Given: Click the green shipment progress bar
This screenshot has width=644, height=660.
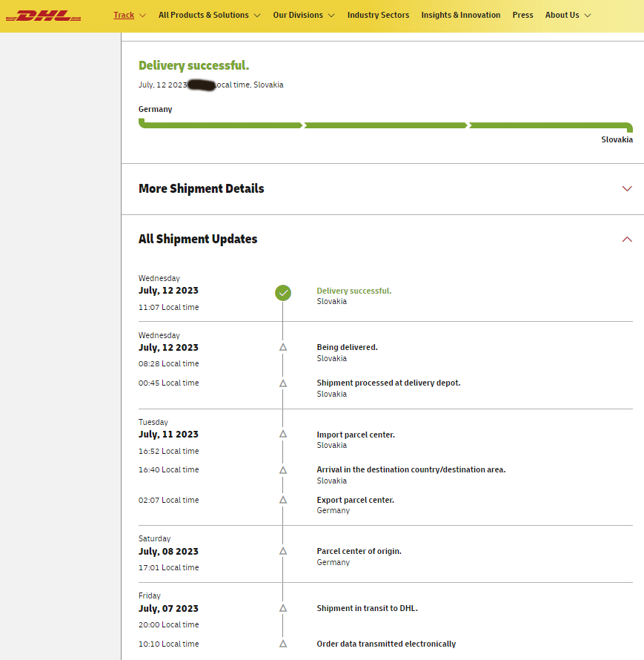Looking at the screenshot, I should [x=385, y=125].
